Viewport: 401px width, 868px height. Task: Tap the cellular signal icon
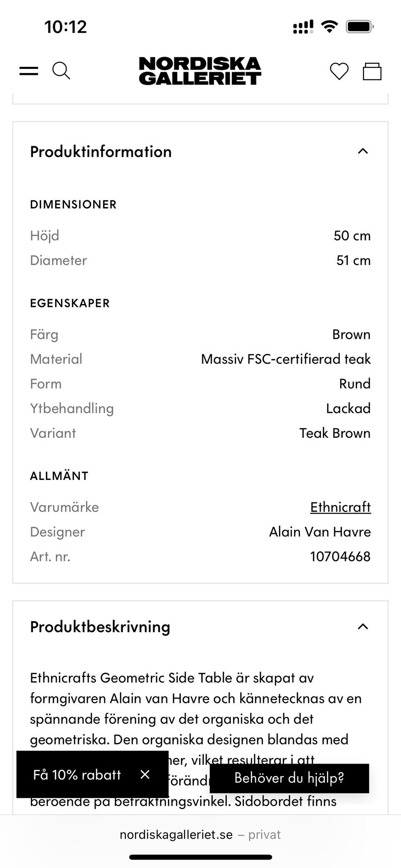pos(303,27)
